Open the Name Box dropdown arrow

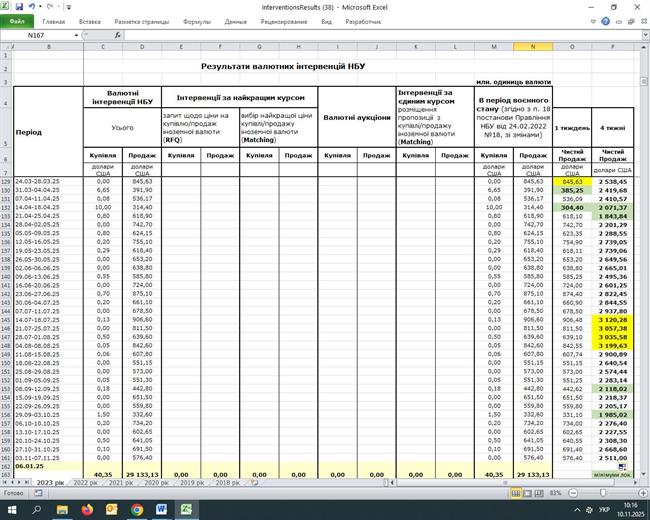point(76,35)
